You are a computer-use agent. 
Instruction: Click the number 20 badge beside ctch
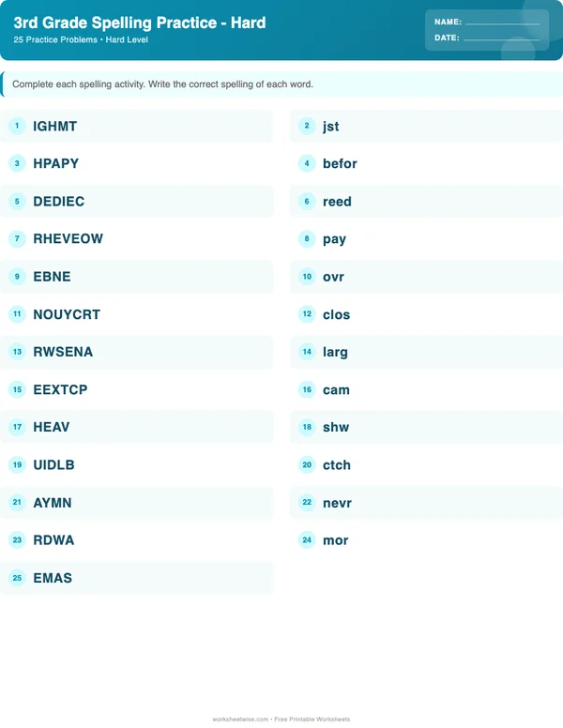click(307, 464)
